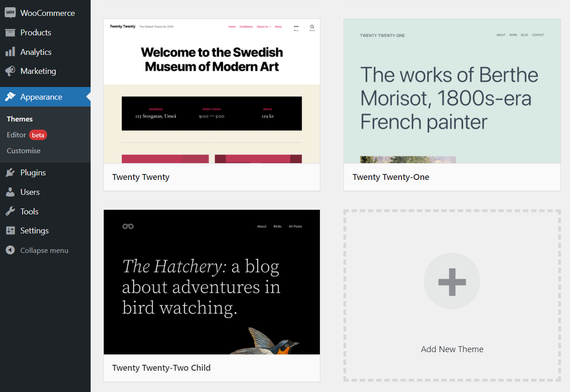The height and width of the screenshot is (392, 570).
Task: Open the Plugins menu item
Action: pyautogui.click(x=45, y=173)
